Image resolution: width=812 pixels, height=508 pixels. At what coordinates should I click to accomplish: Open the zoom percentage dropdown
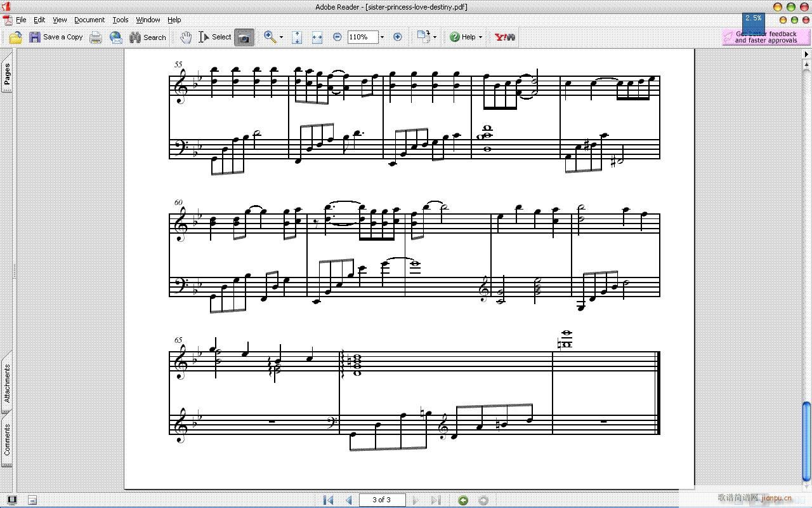(382, 37)
